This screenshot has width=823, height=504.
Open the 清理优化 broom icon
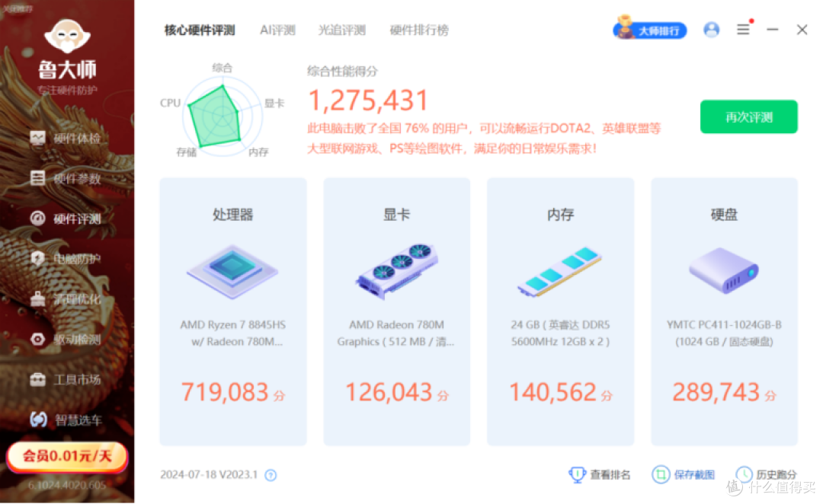[38, 299]
